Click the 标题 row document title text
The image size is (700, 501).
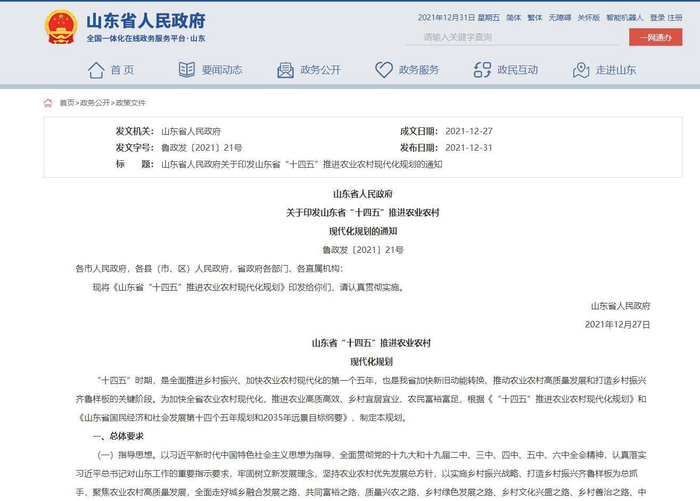click(x=302, y=164)
